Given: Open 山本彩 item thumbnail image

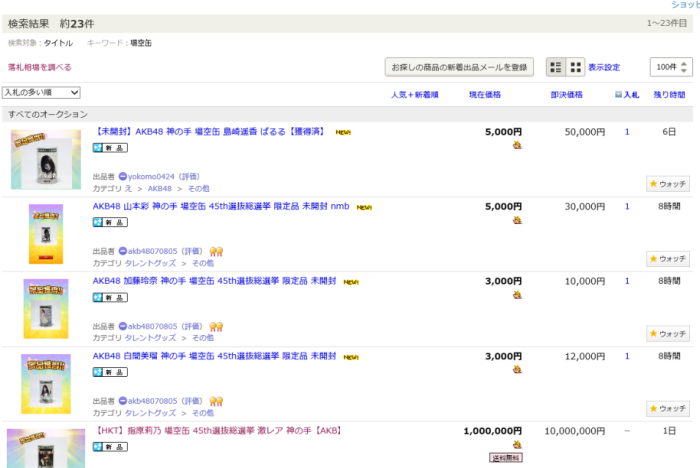Looking at the screenshot, I should (x=46, y=234).
